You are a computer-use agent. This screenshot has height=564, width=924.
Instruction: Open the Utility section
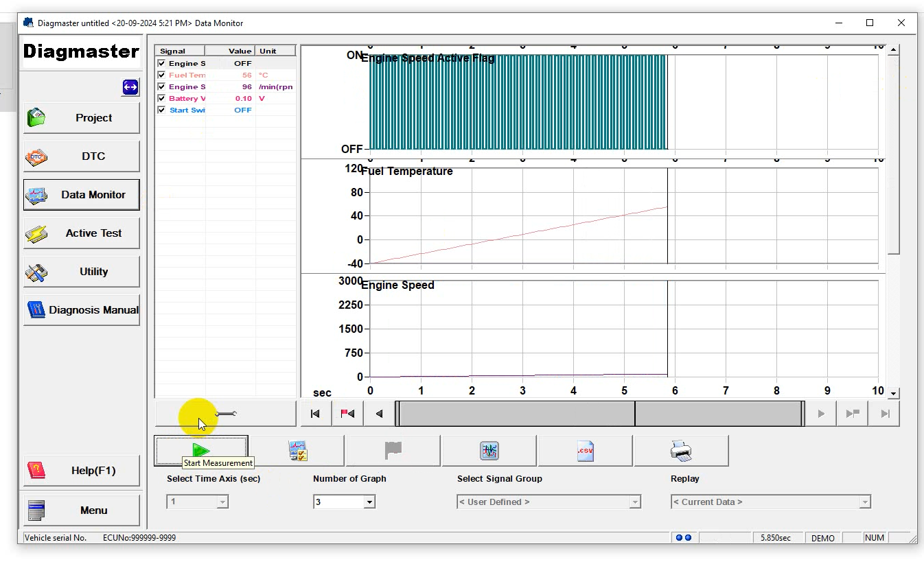coord(82,272)
